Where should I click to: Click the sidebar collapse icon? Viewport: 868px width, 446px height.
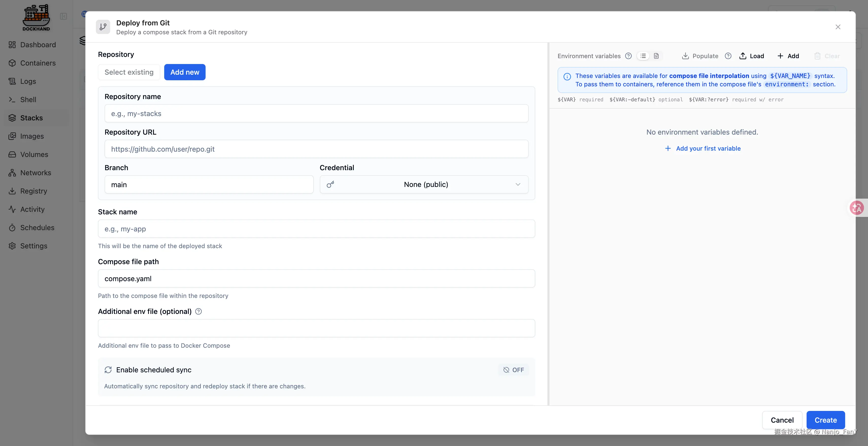point(63,16)
